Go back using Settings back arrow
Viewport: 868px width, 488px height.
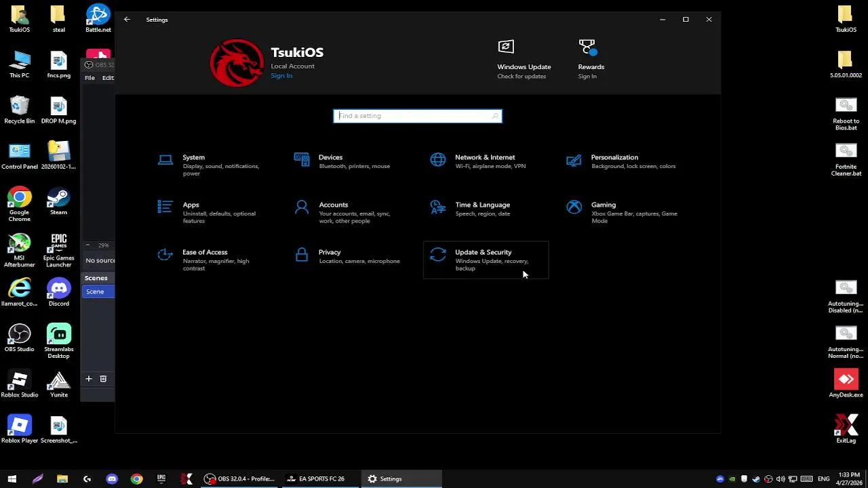click(x=127, y=20)
